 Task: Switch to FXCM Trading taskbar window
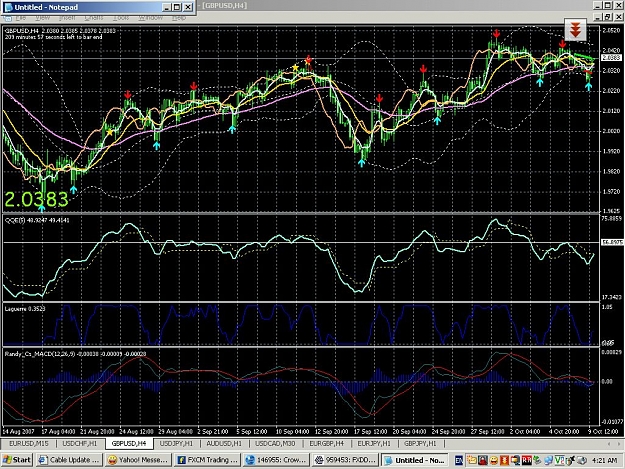pos(207,460)
